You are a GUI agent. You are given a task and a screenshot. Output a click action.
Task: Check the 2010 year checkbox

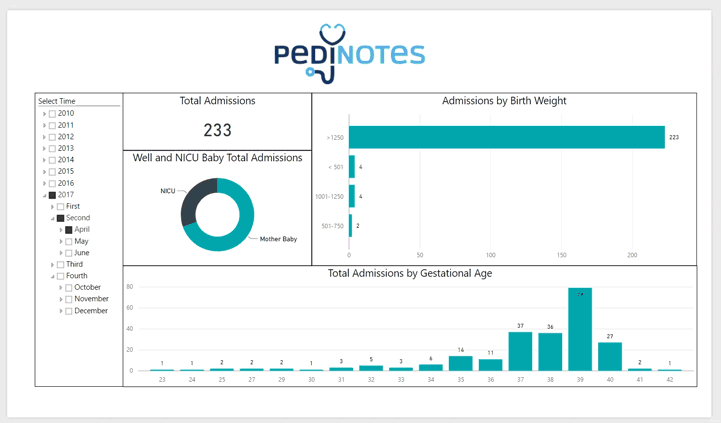(52, 114)
